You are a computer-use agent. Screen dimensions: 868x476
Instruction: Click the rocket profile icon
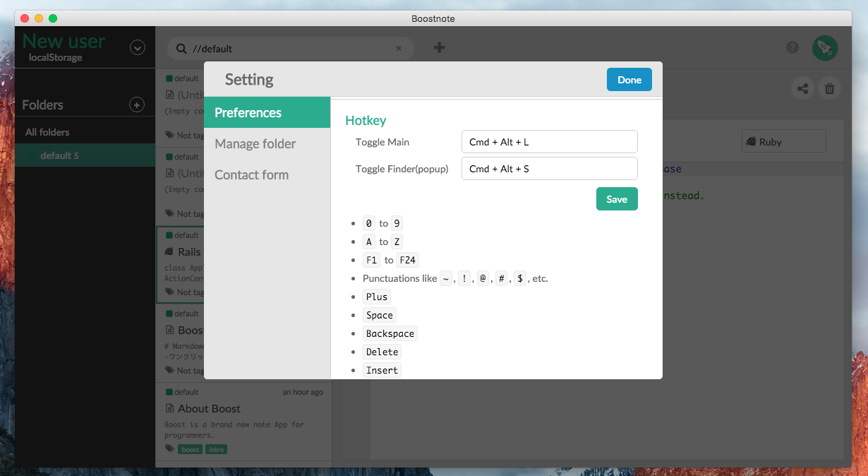(825, 48)
